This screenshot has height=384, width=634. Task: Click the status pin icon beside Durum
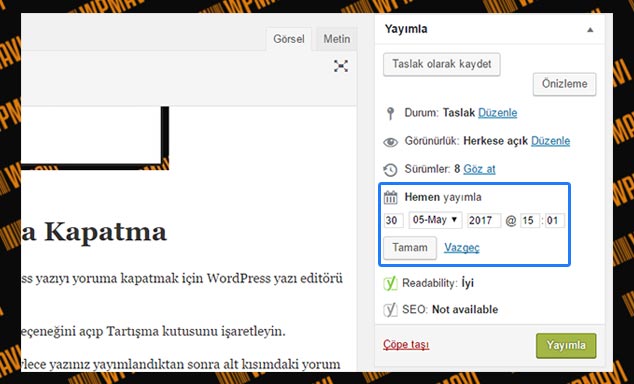pyautogui.click(x=390, y=113)
